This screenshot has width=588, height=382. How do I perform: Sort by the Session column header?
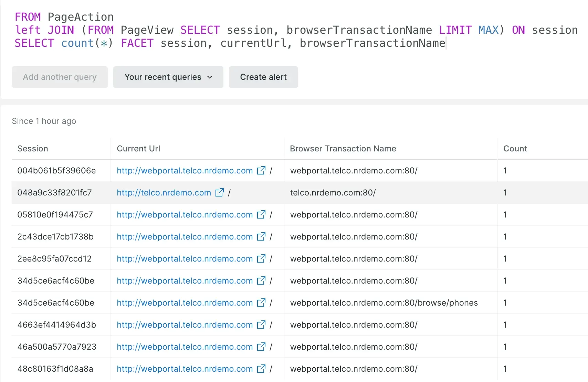click(x=33, y=149)
